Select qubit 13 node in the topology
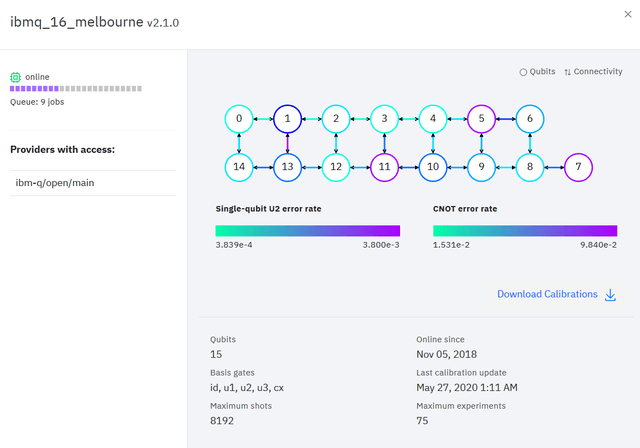Viewport: 640px width, 448px height. [x=287, y=167]
